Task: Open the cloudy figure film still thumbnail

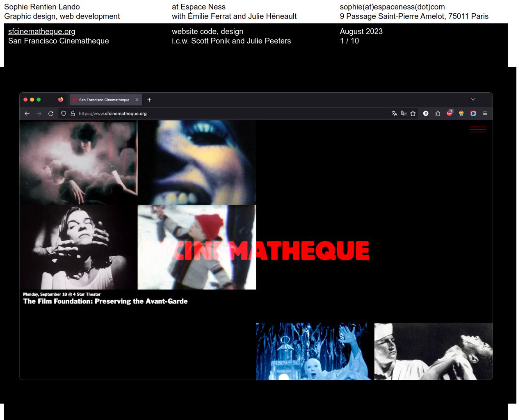Action: tap(78, 162)
